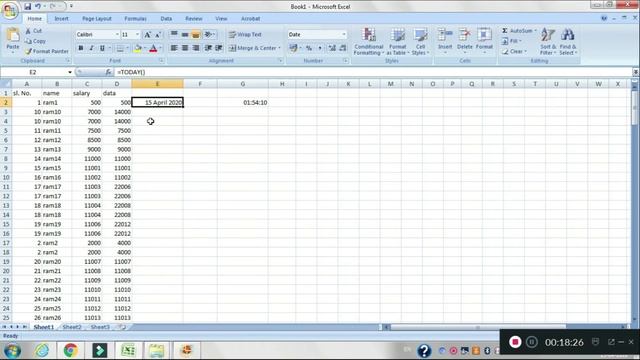Click the formula bar with =TODAY()
Viewport: 640px width, 360px height.
pos(373,72)
